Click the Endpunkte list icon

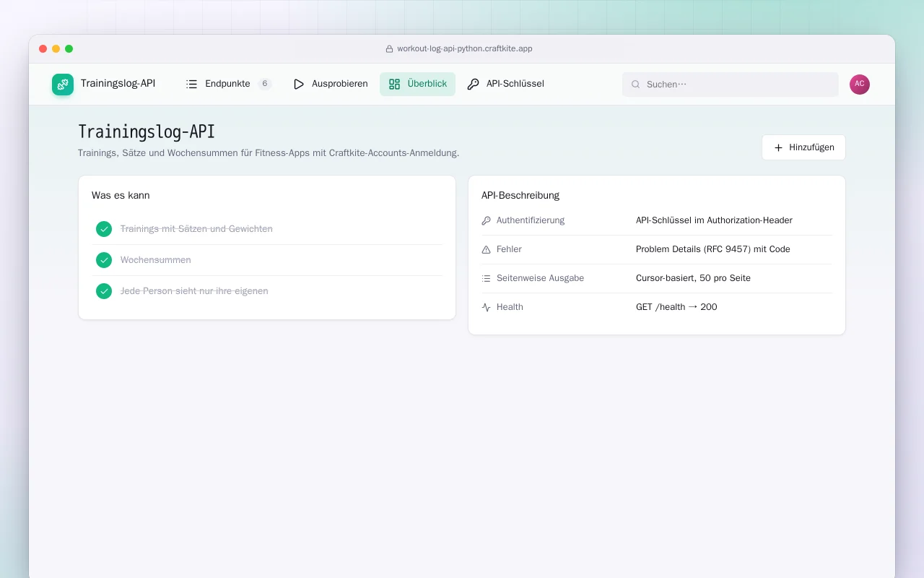click(x=192, y=84)
